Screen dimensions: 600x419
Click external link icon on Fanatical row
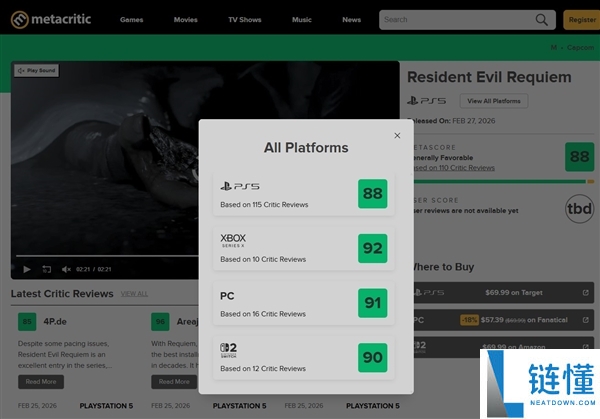pos(585,320)
